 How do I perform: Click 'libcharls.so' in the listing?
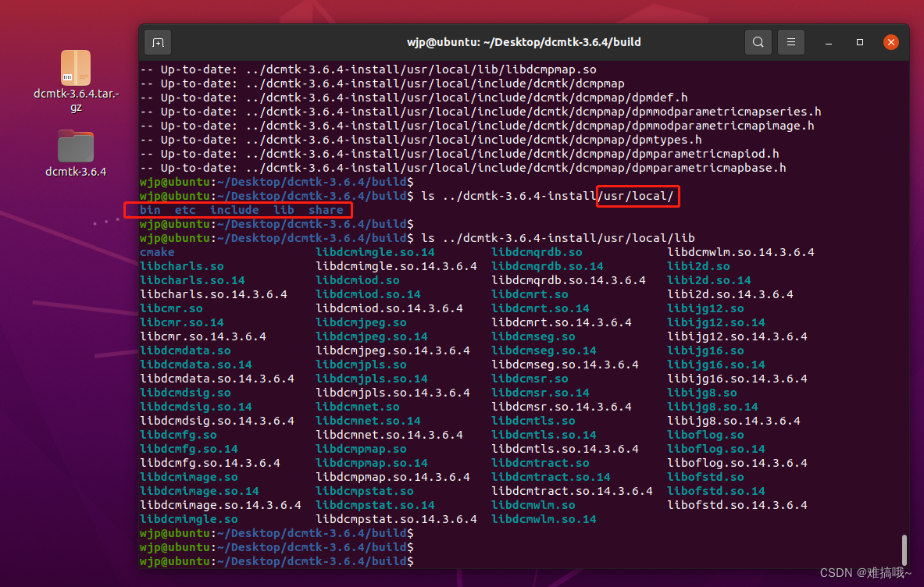(x=182, y=267)
